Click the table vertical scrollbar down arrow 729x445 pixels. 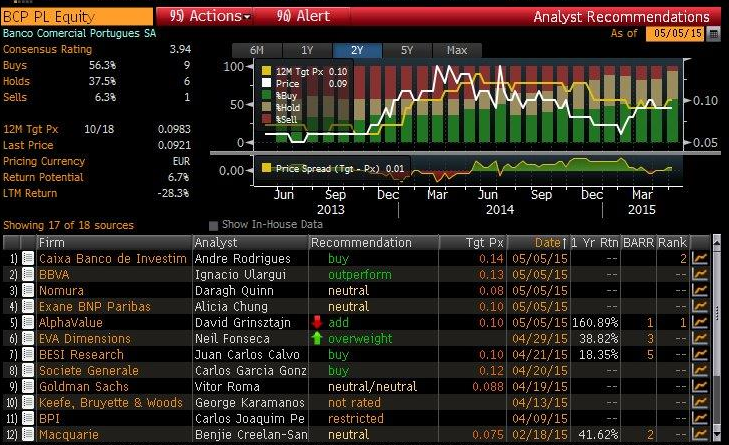(716, 436)
